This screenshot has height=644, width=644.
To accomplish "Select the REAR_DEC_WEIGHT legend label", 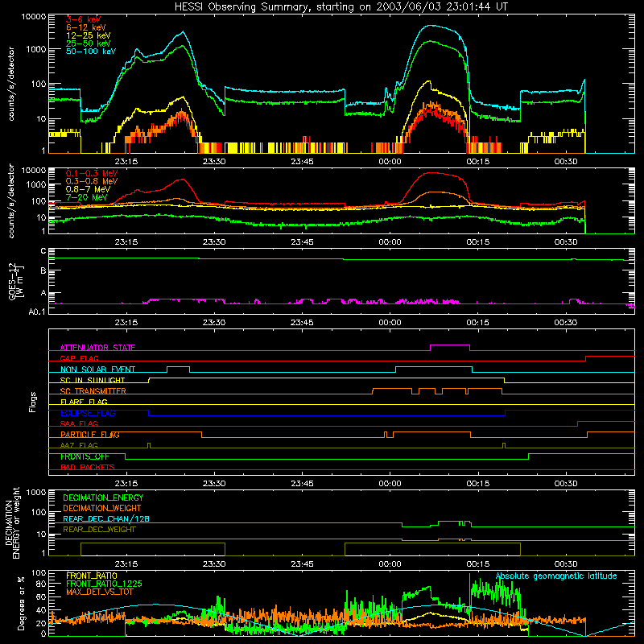I will point(99,530).
